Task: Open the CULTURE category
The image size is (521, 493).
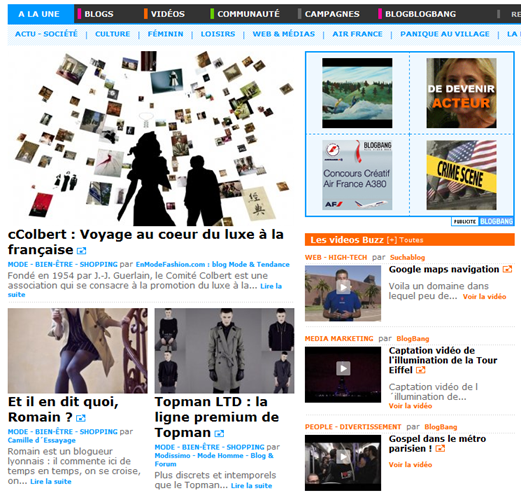Action: 113,34
